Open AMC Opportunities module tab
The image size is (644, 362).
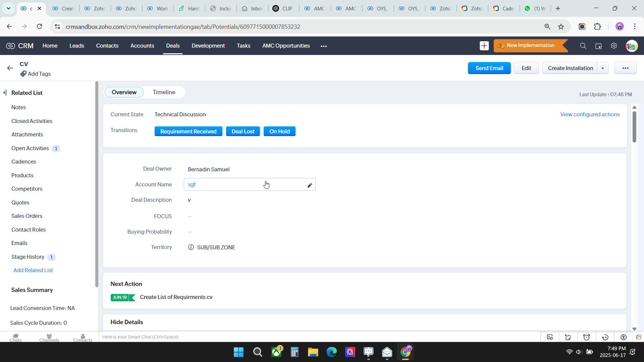[x=286, y=46]
